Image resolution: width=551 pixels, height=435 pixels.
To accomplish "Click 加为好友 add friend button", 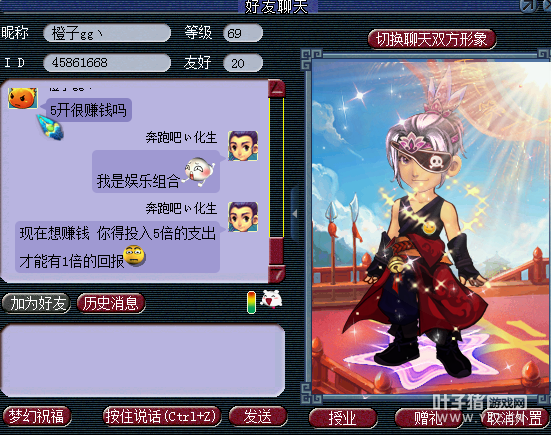I will tap(36, 303).
